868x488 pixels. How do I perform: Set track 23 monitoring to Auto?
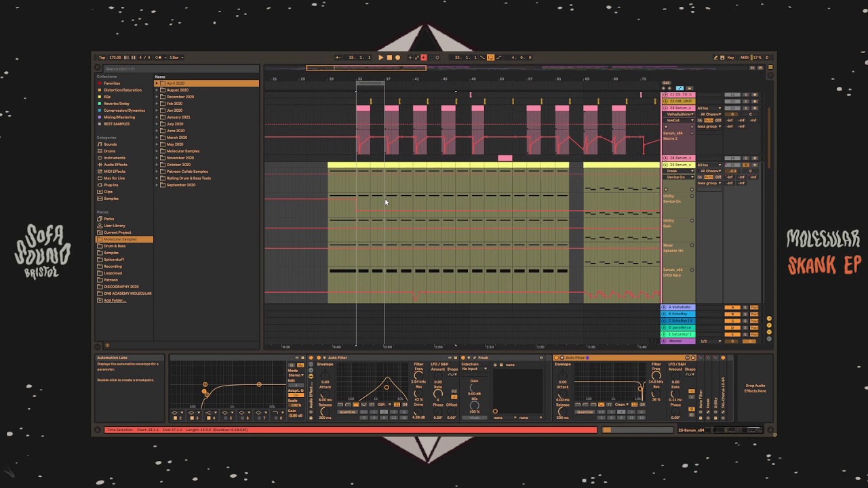click(x=709, y=120)
